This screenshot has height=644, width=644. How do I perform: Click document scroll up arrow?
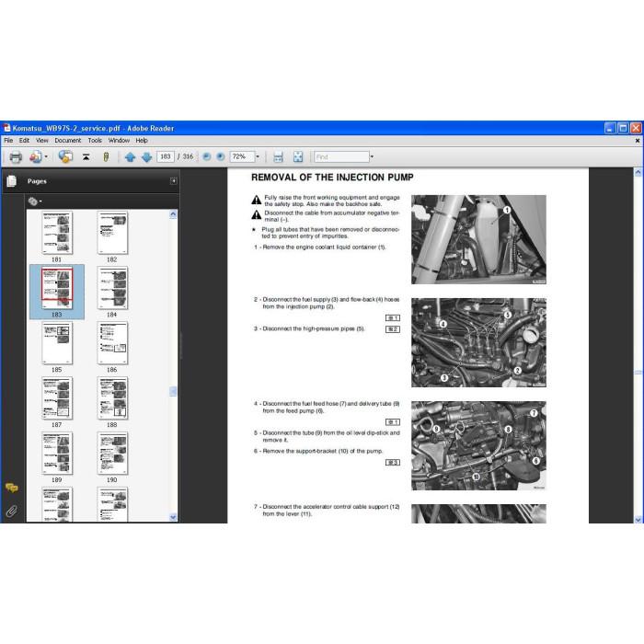(638, 173)
